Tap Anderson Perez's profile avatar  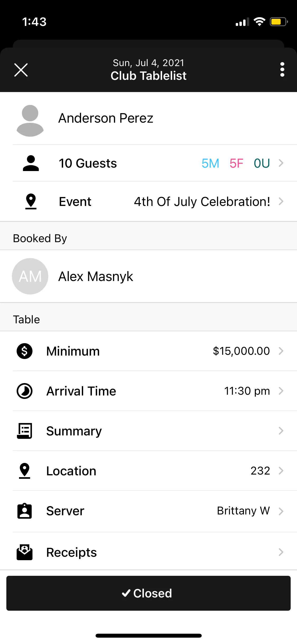click(30, 121)
